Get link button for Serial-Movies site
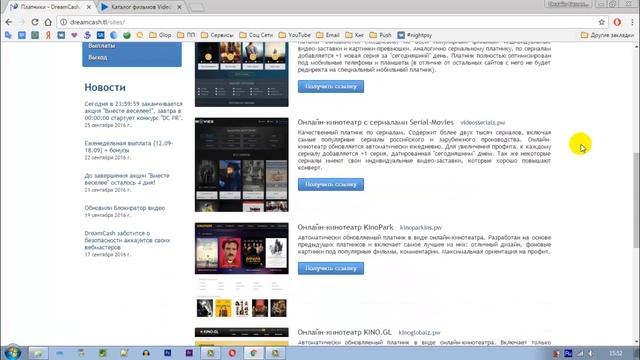Screen dimensions: 640x360 pos(331,184)
